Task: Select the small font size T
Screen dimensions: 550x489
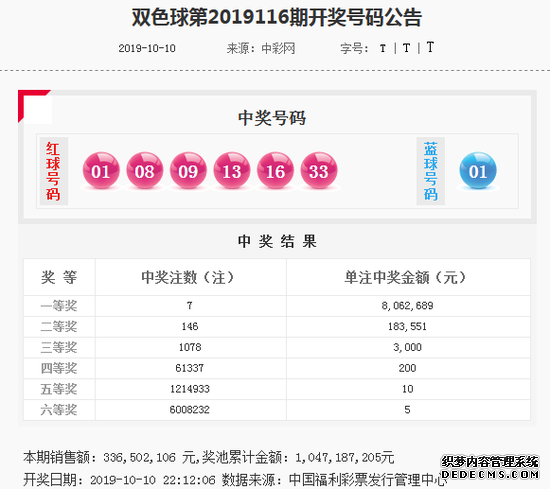Action: coord(383,48)
